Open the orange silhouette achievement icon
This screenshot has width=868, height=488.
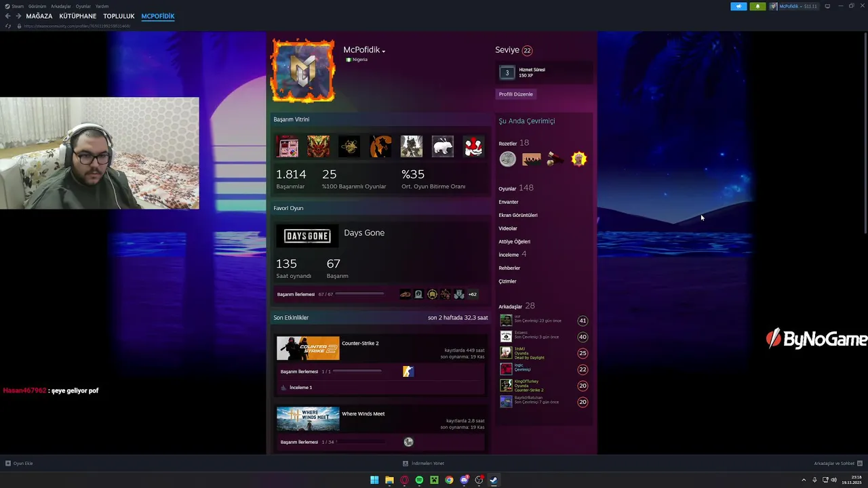coord(380,146)
